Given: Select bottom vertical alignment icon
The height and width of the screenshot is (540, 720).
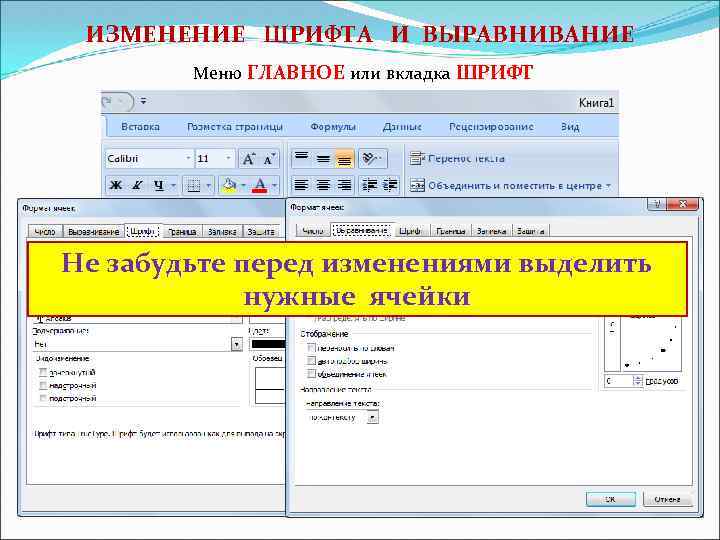Looking at the screenshot, I should [x=344, y=159].
